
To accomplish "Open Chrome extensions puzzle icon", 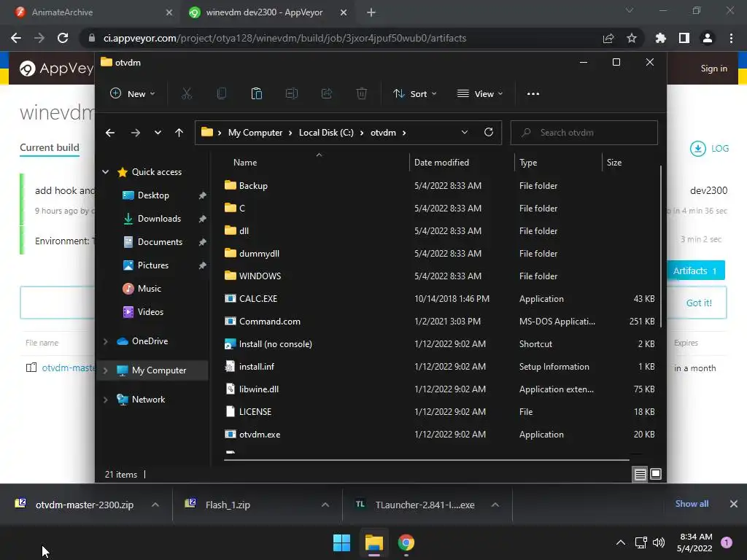I will click(660, 38).
